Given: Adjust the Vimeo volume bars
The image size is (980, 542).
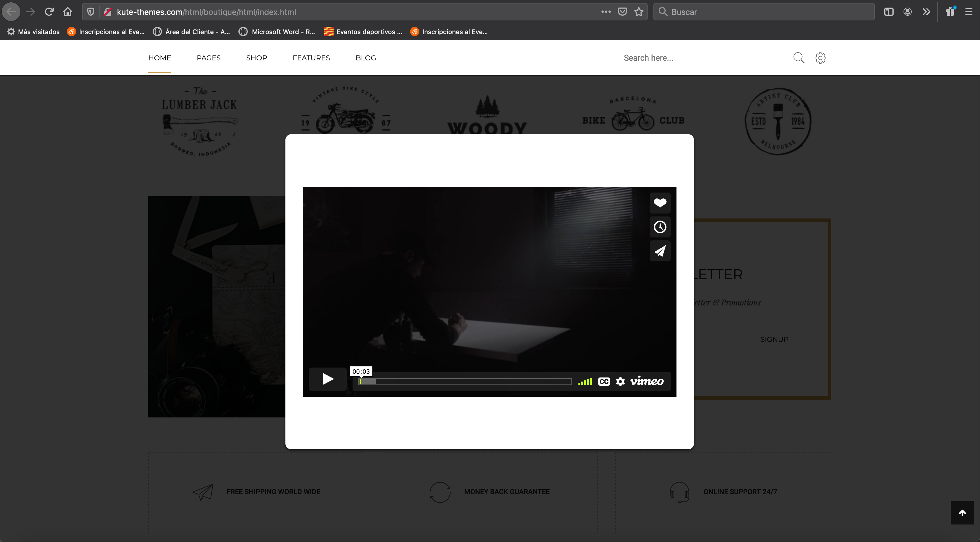Looking at the screenshot, I should click(585, 382).
